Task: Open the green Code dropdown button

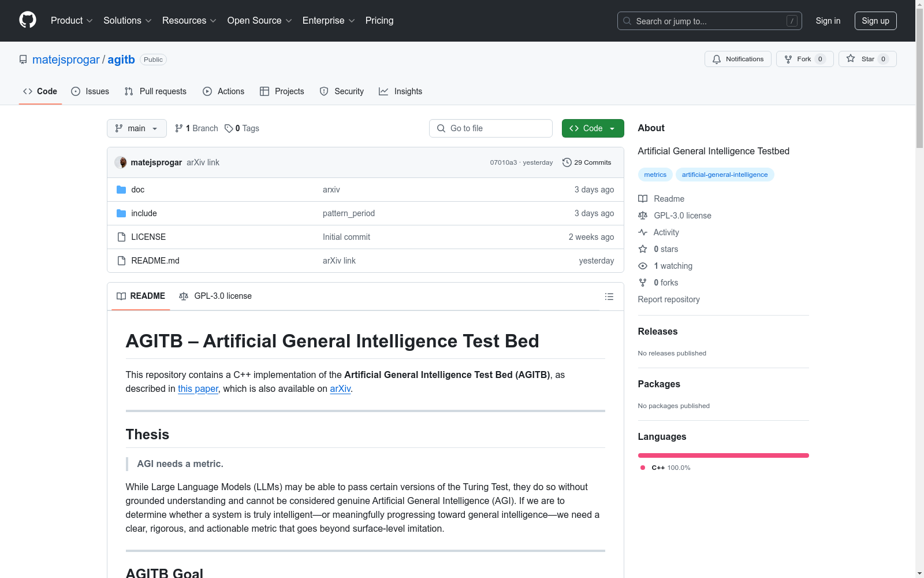Action: [593, 128]
